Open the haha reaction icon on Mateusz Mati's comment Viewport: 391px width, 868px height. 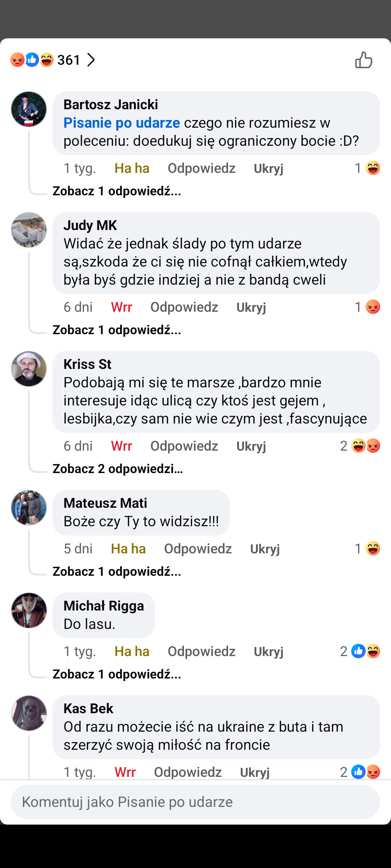373,549
